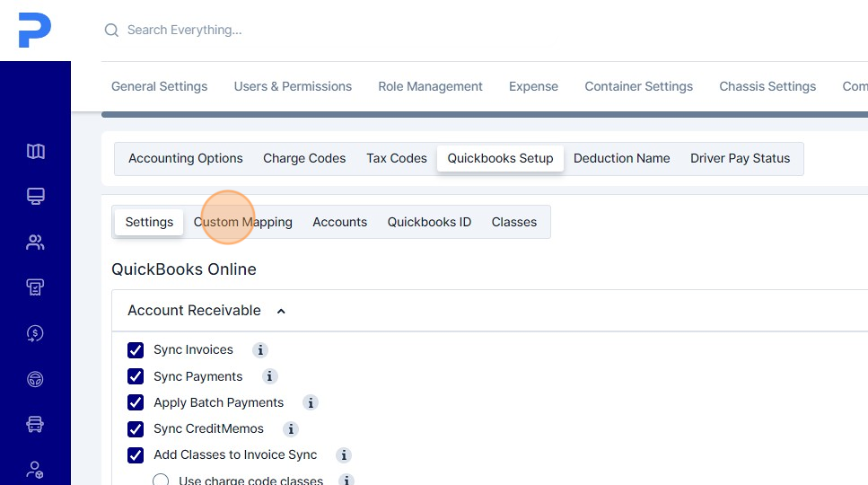Click the Account Receivable heading text
This screenshot has height=485, width=868.
click(194, 311)
